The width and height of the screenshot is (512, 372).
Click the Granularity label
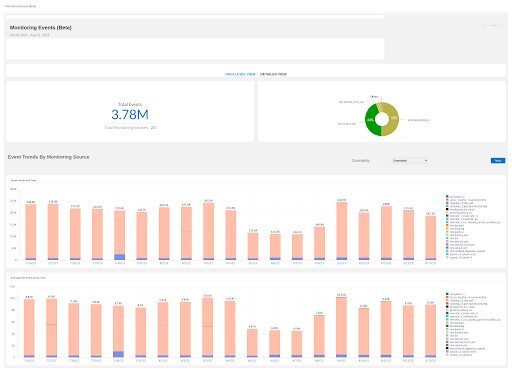361,161
